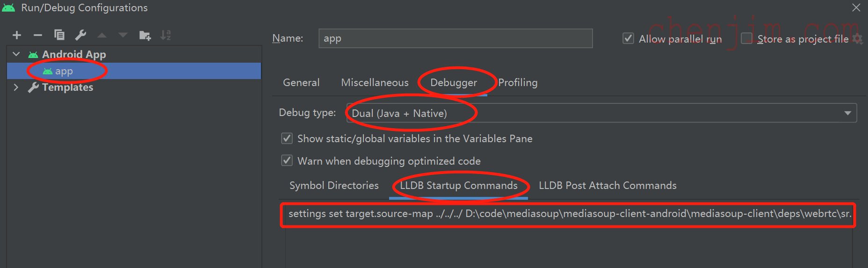Viewport: 868px width, 268px height.
Task: Select LLDB Post Attach Commands tab
Action: tap(608, 186)
